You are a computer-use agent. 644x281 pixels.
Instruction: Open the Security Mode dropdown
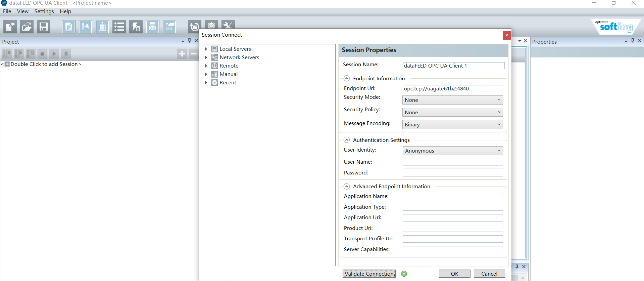tap(452, 100)
